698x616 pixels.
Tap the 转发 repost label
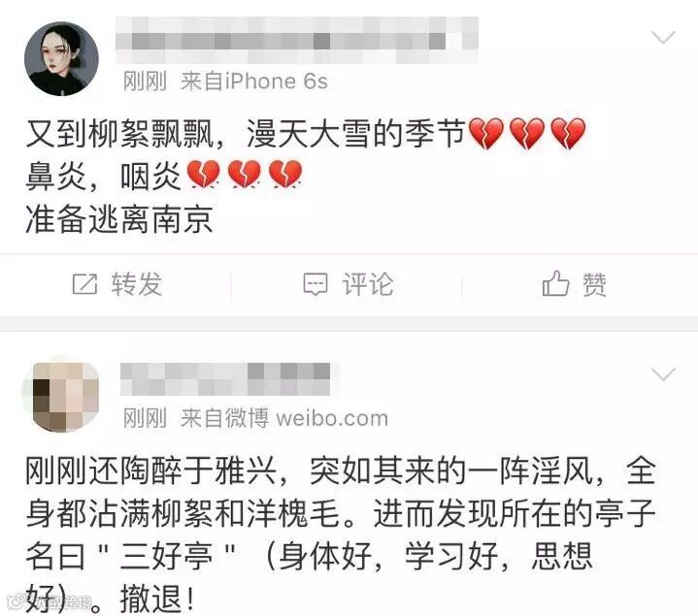[x=137, y=284]
